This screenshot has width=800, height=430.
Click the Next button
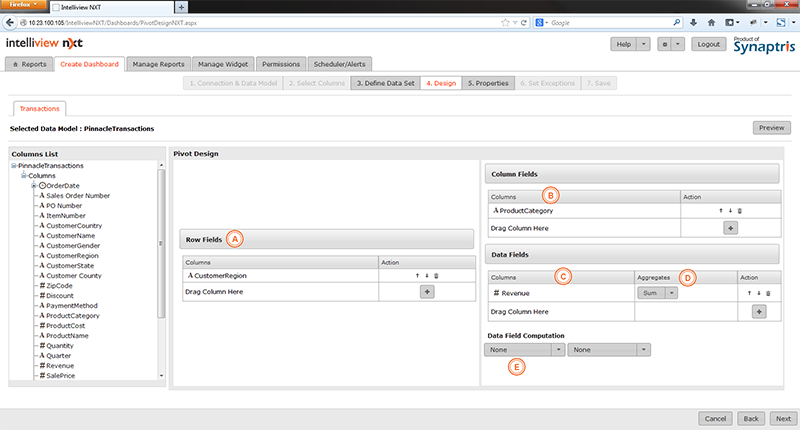(x=782, y=418)
